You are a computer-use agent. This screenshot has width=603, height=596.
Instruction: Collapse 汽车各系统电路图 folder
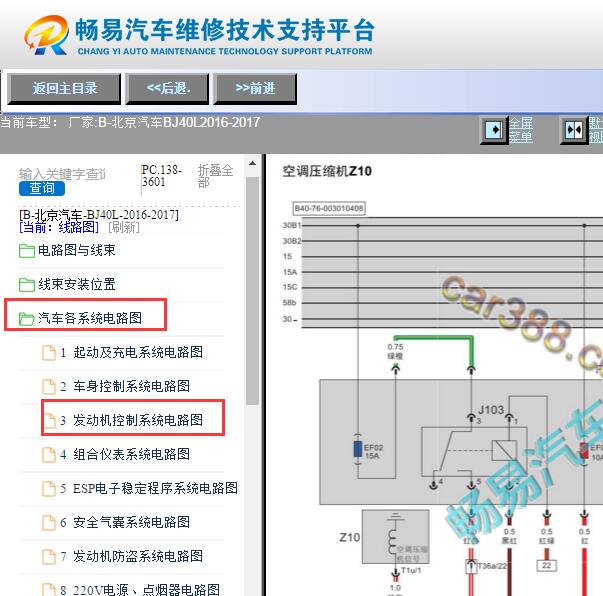90,318
